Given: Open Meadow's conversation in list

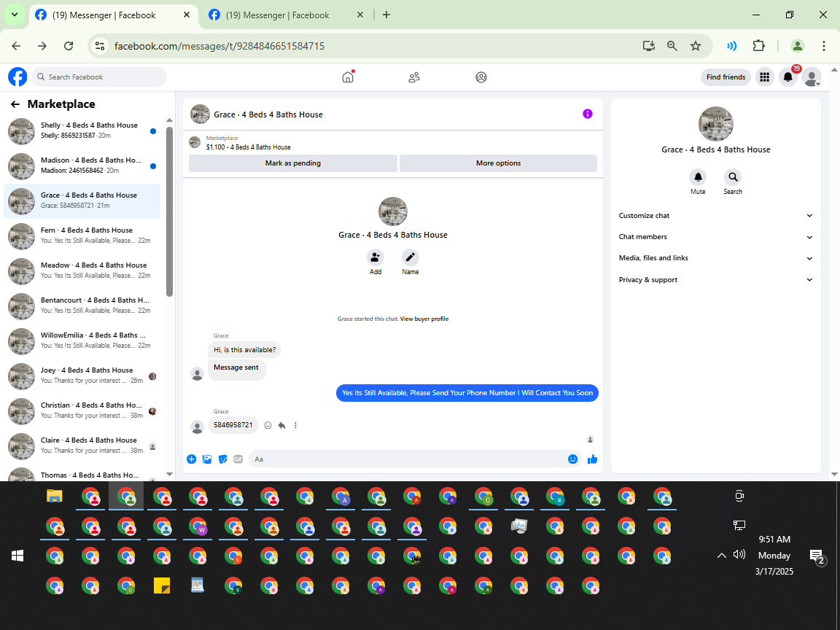Looking at the screenshot, I should coord(82,271).
